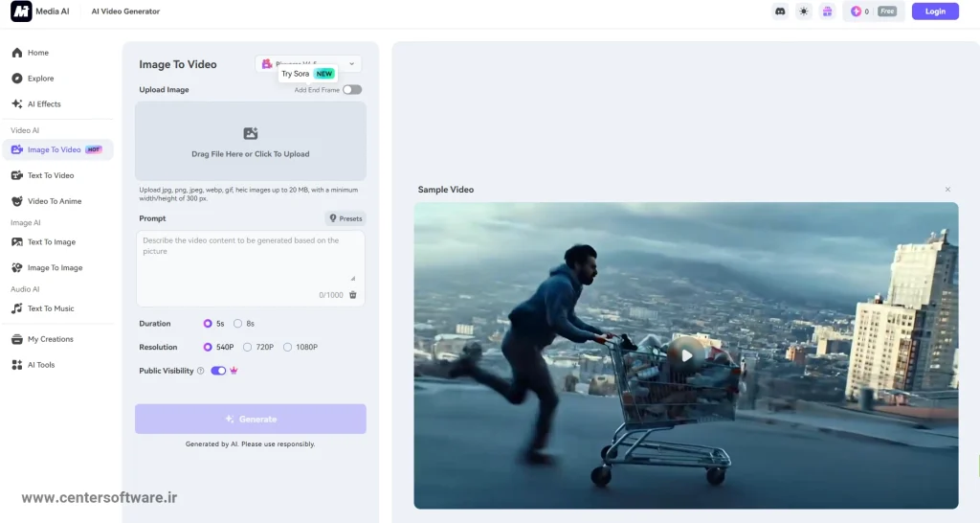The height and width of the screenshot is (523, 980).
Task: Click the Free plan badge
Action: (887, 11)
